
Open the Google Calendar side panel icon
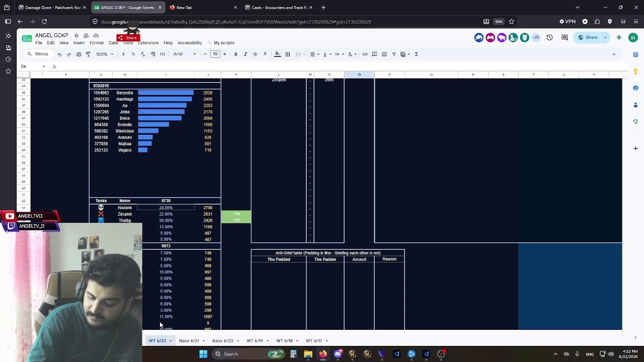[x=635, y=54]
